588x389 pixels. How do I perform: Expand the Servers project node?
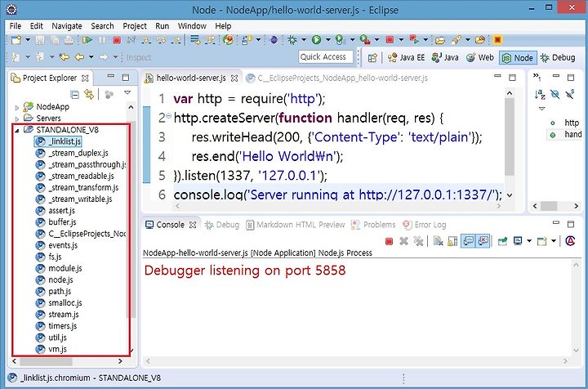(16, 119)
